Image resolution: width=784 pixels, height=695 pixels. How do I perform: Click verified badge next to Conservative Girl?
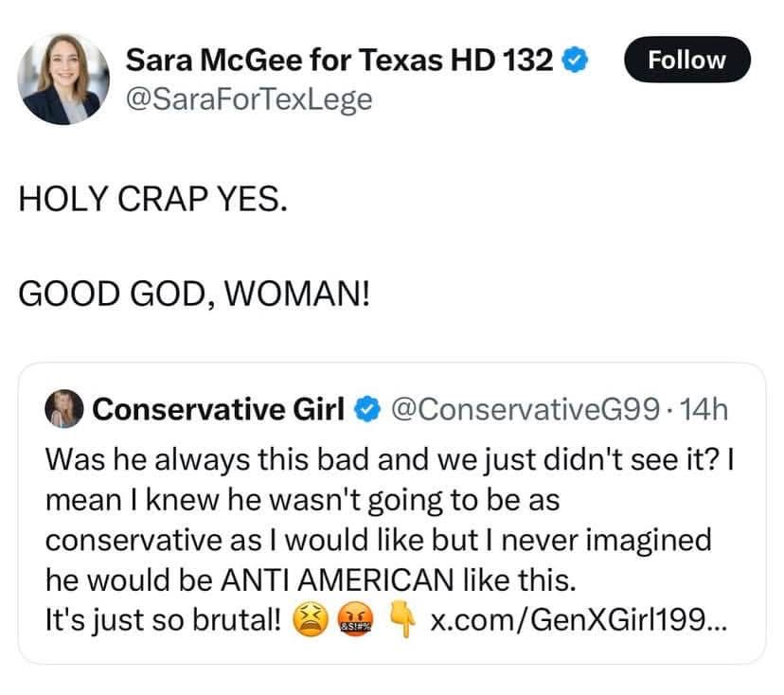(x=365, y=409)
